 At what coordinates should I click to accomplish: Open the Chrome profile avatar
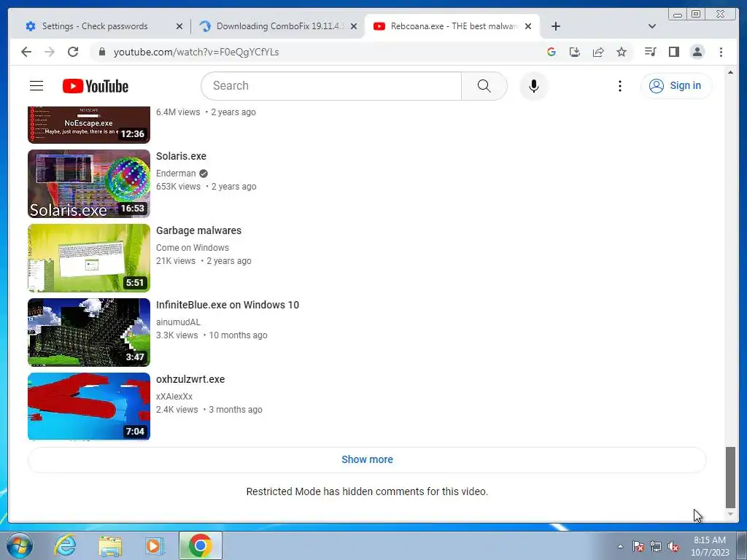pyautogui.click(x=697, y=52)
